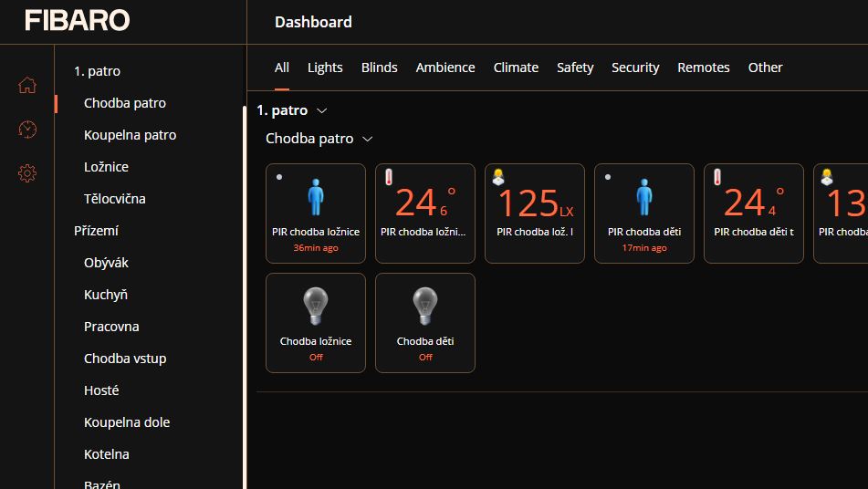The image size is (868, 489).
Task: Switch to the Security tab
Action: [x=635, y=68]
